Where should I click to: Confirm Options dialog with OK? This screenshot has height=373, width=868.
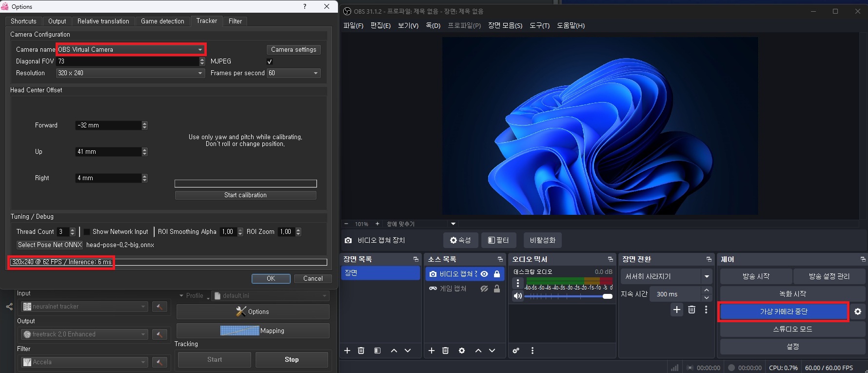coord(271,279)
